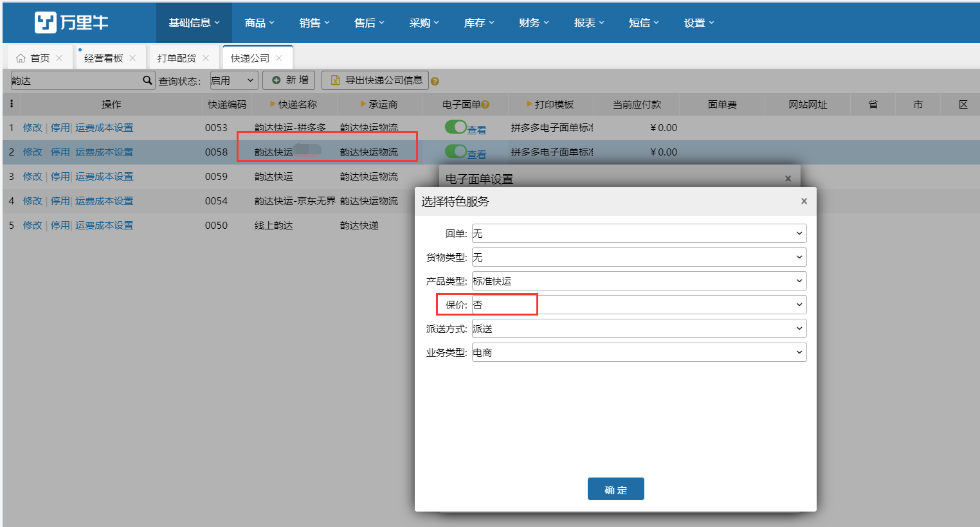Expand the 销售 menu
This screenshot has height=527, width=980.
[314, 22]
